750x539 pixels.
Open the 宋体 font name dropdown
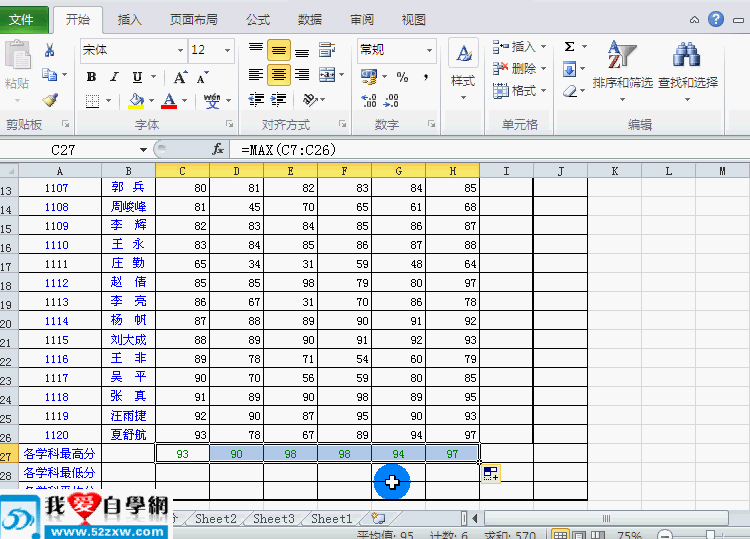[x=180, y=50]
